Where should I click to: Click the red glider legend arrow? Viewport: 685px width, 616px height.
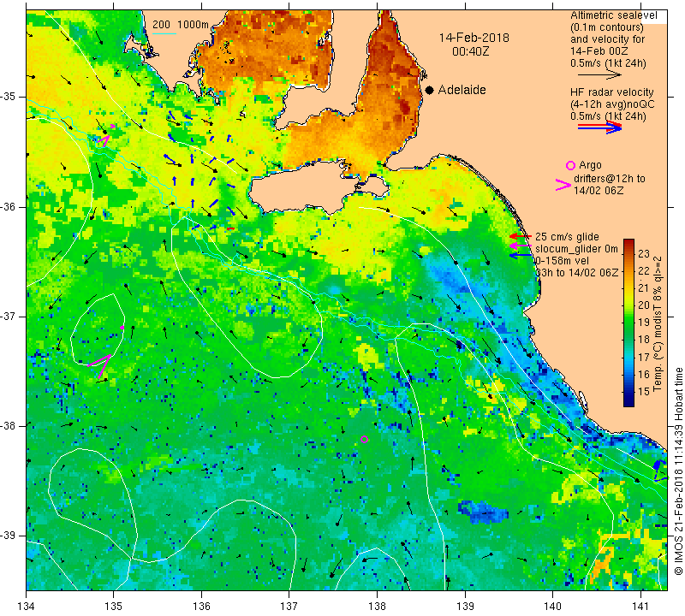(521, 236)
